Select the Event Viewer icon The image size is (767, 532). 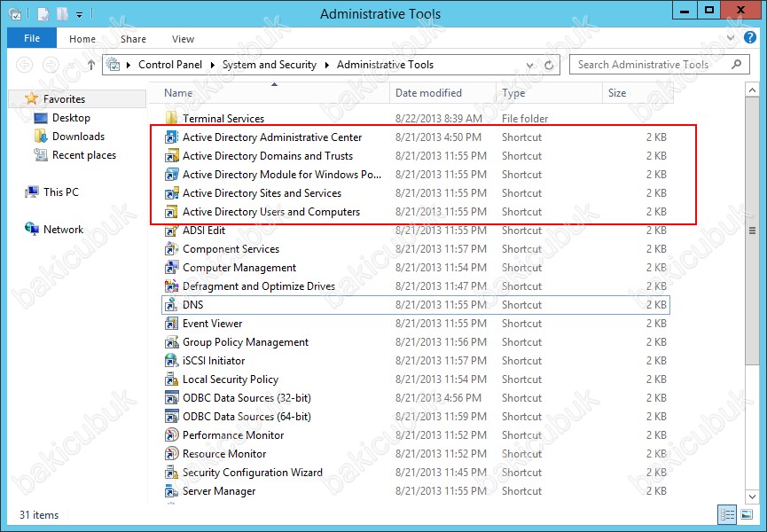tap(171, 324)
